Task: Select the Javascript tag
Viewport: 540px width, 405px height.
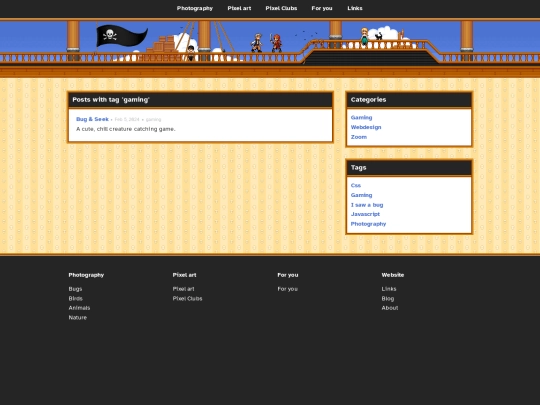Action: [x=365, y=214]
